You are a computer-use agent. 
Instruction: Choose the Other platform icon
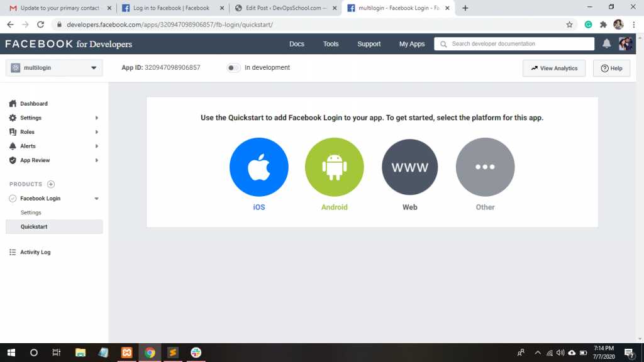point(485,167)
